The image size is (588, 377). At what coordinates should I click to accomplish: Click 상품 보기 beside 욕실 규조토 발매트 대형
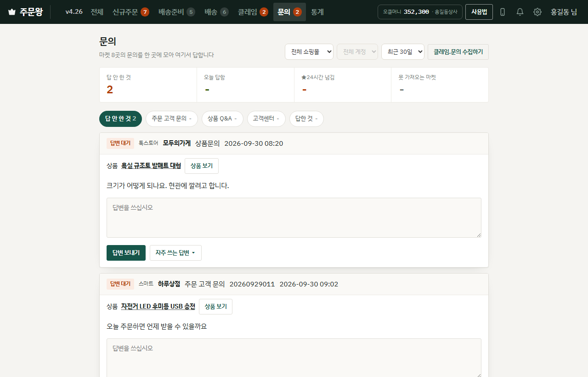[202, 166]
